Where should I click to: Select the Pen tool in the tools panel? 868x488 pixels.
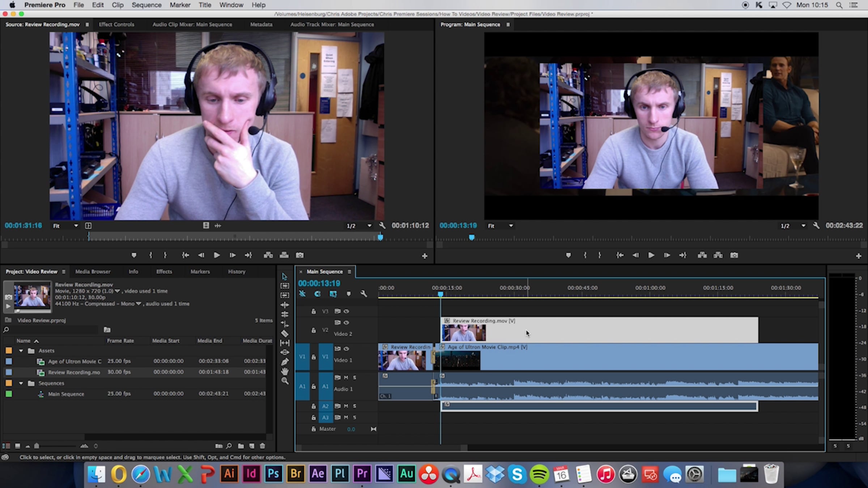coord(285,362)
